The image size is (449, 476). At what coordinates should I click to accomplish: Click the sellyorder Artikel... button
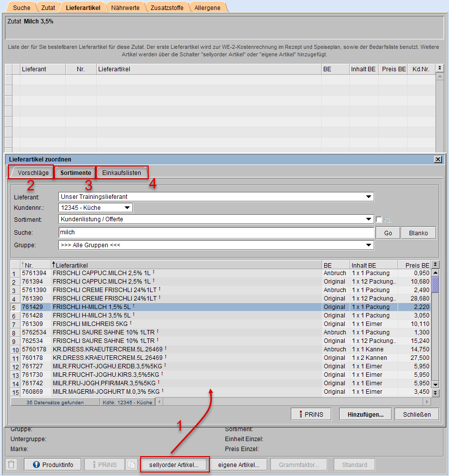pyautogui.click(x=174, y=465)
